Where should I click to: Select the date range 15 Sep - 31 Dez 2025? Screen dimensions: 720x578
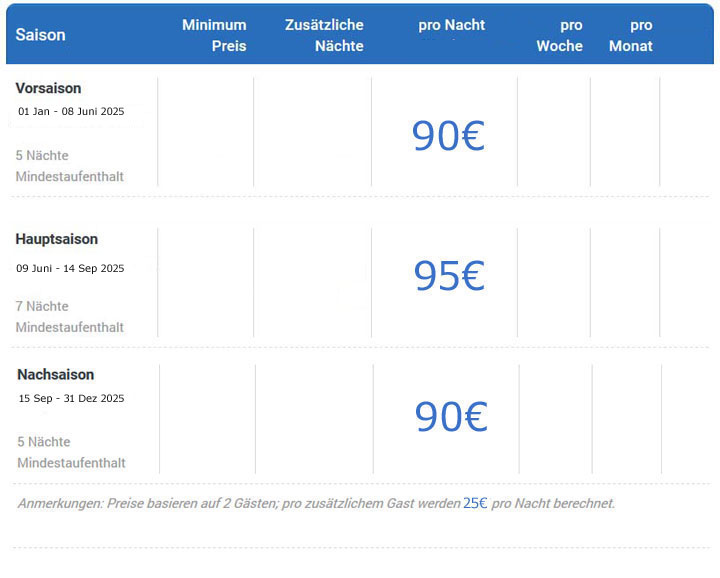[71, 398]
